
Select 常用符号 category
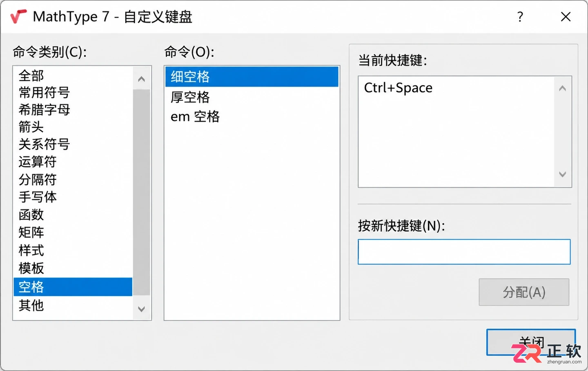pos(73,93)
